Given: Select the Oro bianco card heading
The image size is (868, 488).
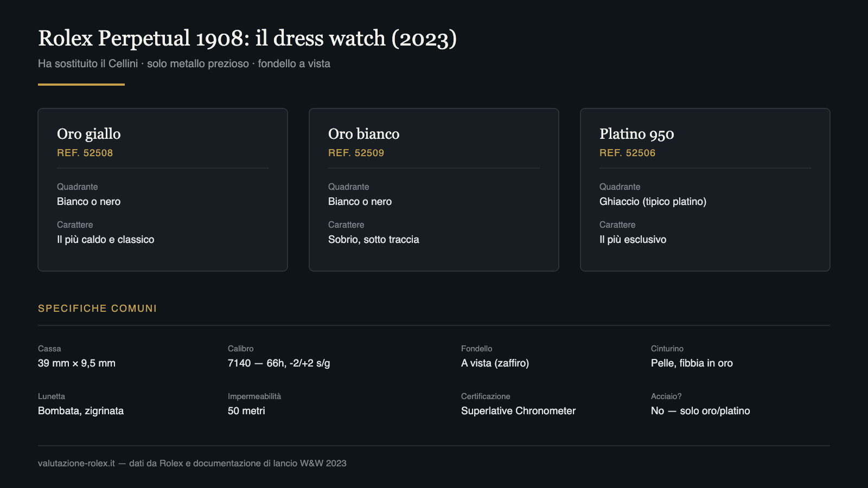Looking at the screenshot, I should (x=364, y=134).
